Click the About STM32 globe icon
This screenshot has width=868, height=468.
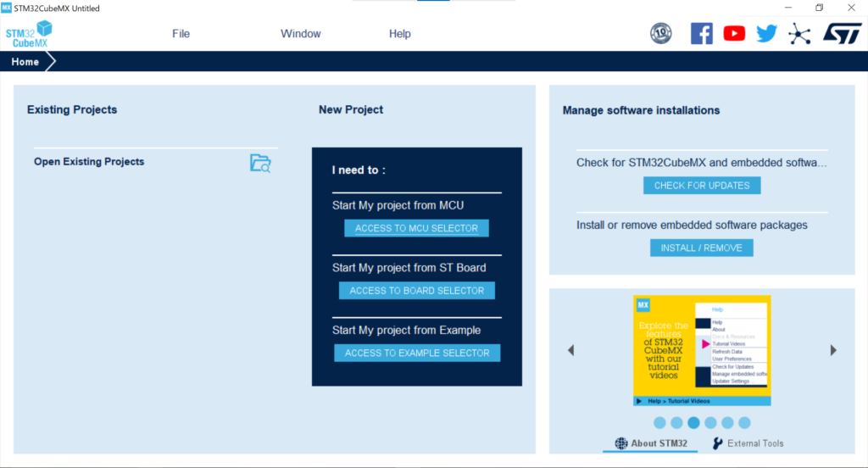coord(621,443)
